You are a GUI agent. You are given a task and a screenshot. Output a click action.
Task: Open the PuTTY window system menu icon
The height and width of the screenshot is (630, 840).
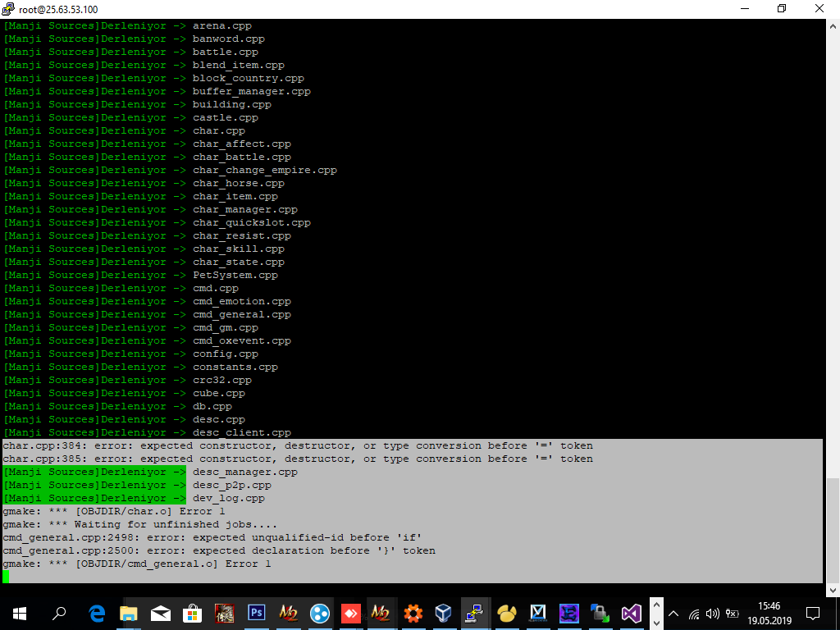tap(8, 8)
